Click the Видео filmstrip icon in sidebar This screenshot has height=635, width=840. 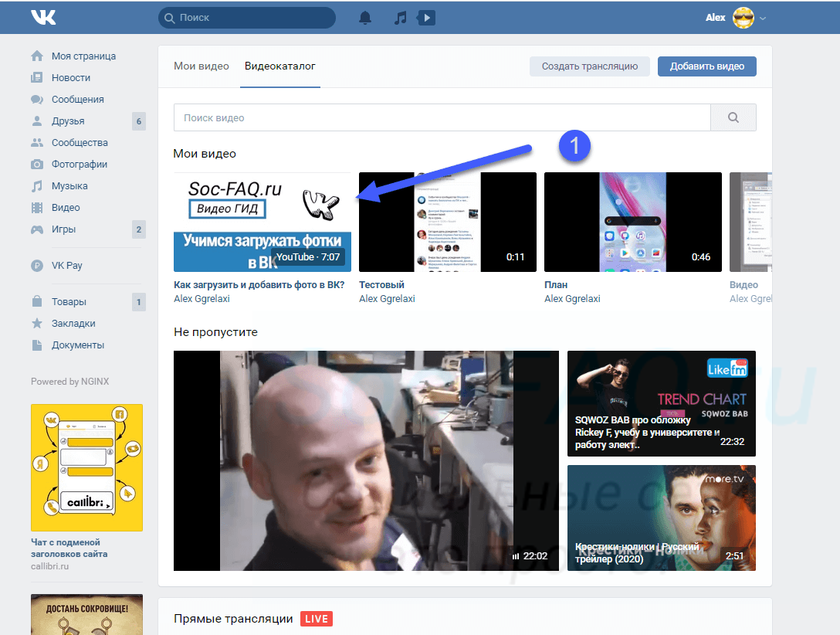click(x=37, y=207)
